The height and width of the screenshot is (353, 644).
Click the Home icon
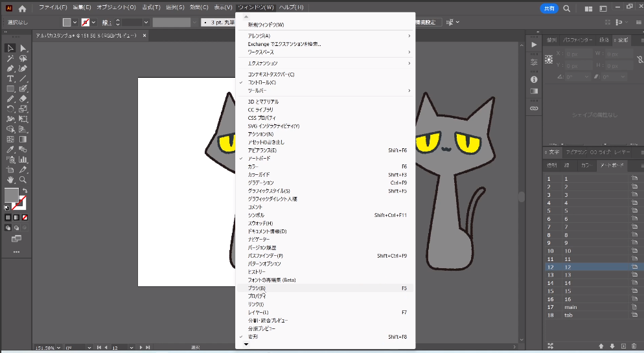(x=22, y=8)
